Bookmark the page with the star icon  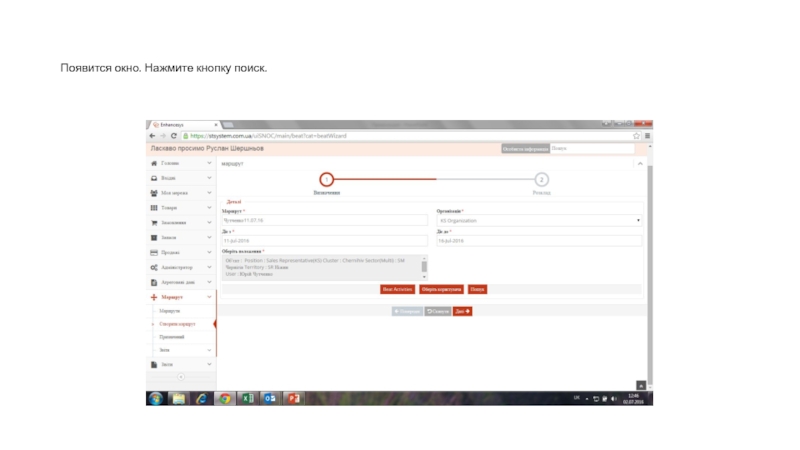click(x=636, y=136)
